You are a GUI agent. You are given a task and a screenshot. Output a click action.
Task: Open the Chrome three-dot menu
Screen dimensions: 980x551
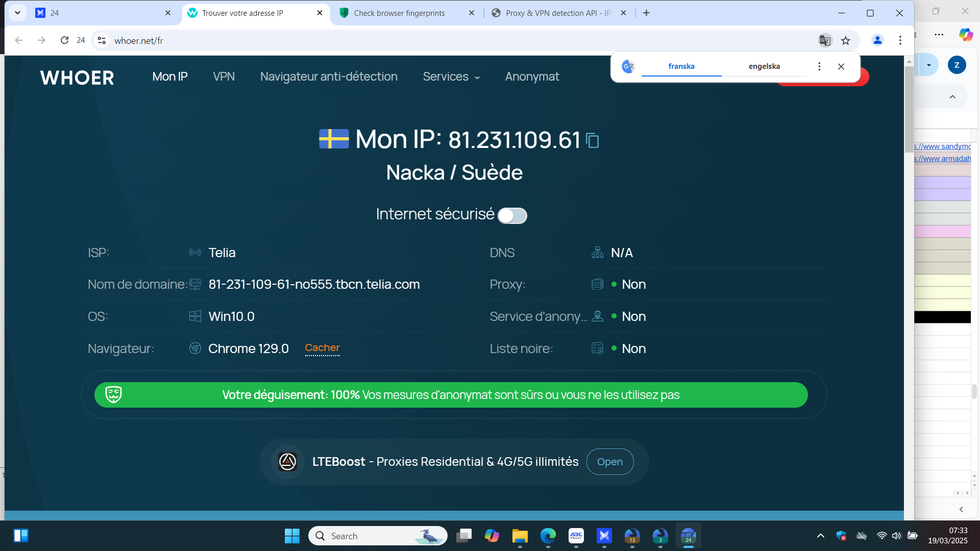tap(900, 40)
